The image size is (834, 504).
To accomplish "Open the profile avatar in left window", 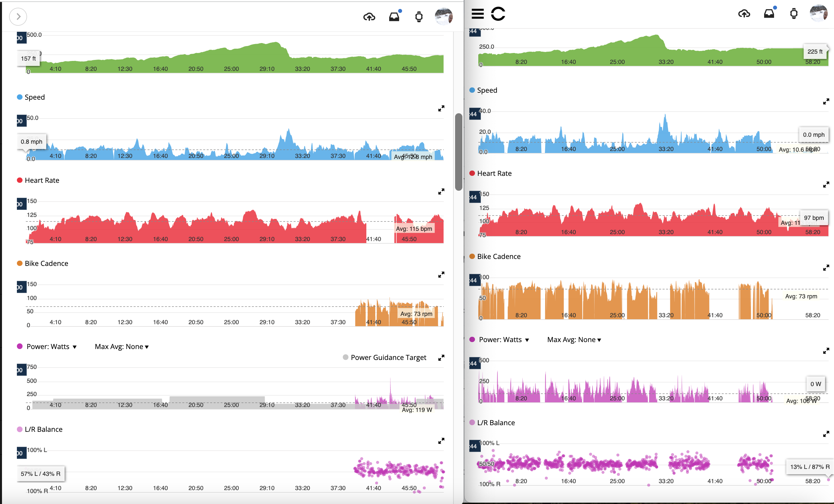I will click(x=444, y=17).
